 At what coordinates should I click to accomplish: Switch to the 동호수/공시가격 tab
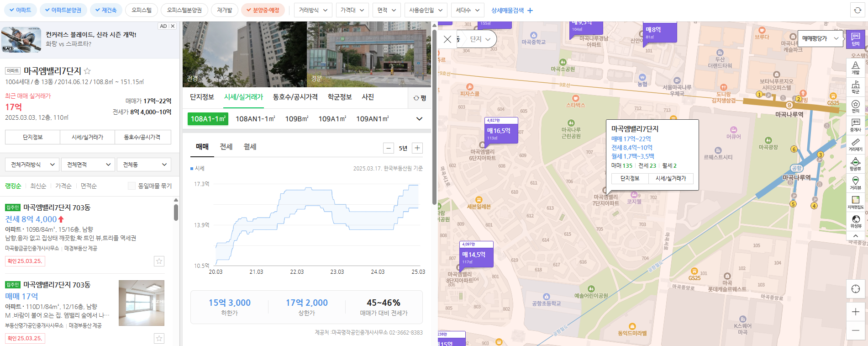point(295,97)
